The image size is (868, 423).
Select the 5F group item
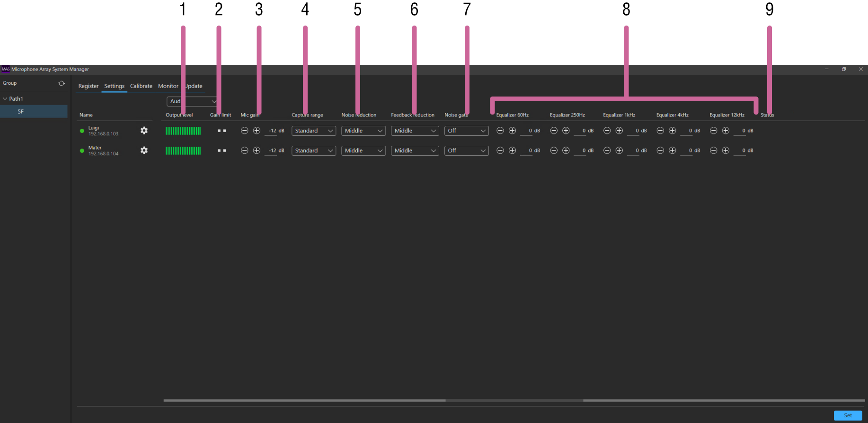21,112
